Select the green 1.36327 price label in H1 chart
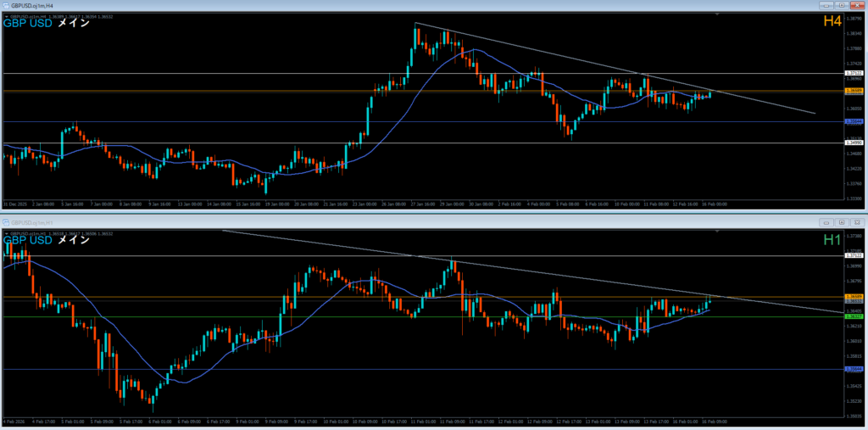The width and height of the screenshot is (868, 430). pyautogui.click(x=854, y=316)
